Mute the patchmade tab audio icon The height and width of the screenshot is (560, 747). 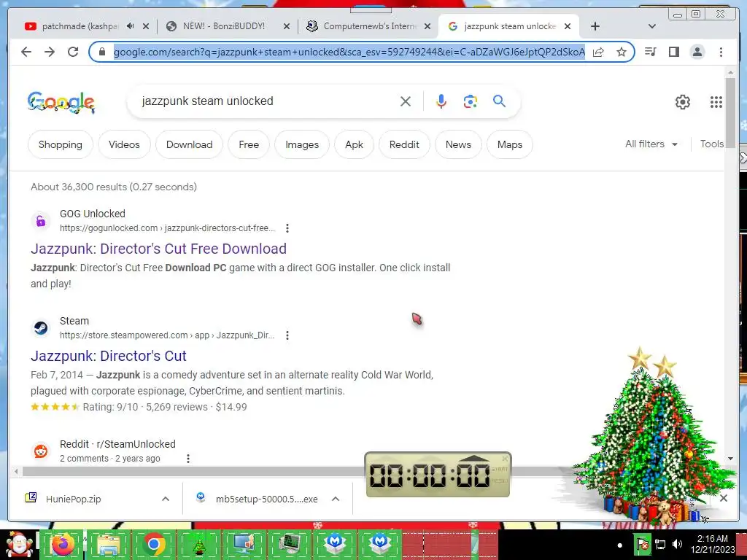(x=130, y=26)
